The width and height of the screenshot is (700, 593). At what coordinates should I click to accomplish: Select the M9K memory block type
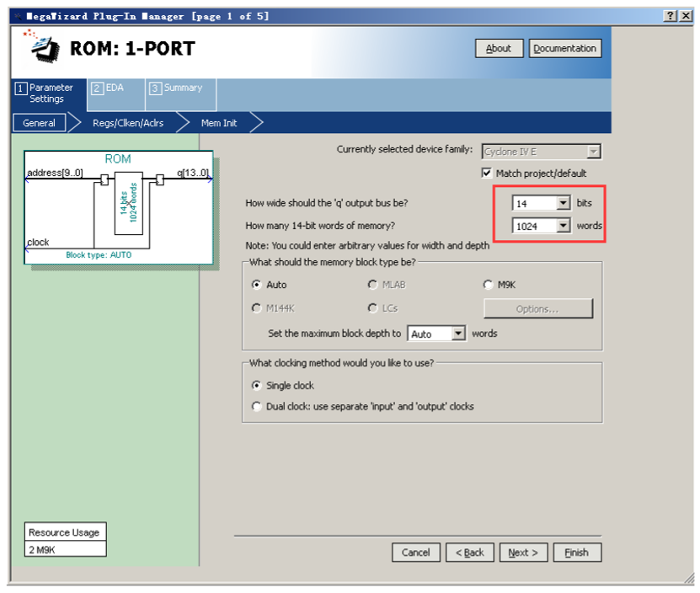[x=488, y=285]
